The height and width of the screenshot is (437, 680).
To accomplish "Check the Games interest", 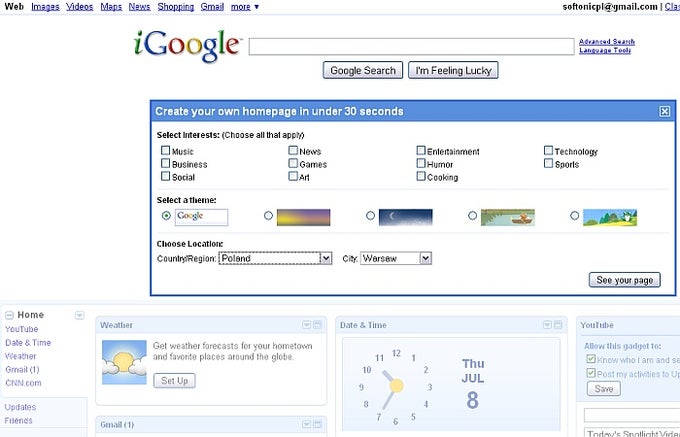I will pos(293,163).
